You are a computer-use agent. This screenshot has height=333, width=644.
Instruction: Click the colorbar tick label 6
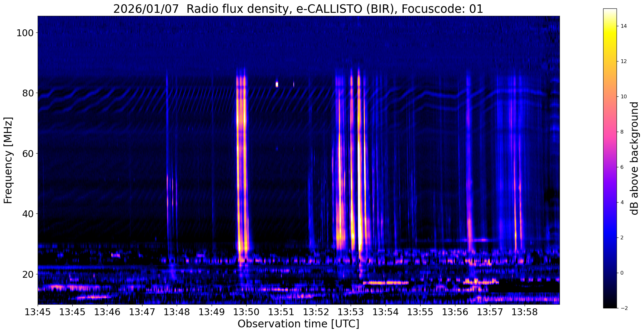(x=622, y=167)
